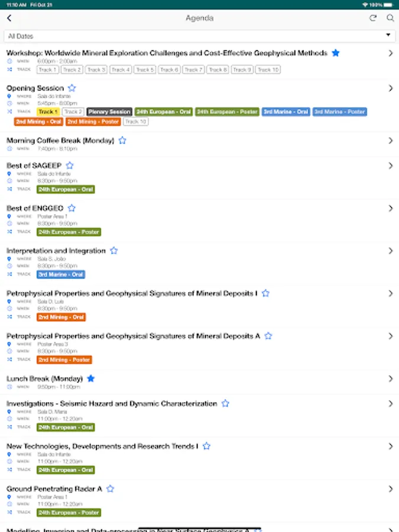Click the yellow Track 1 tag
399x532 pixels.
click(48, 112)
